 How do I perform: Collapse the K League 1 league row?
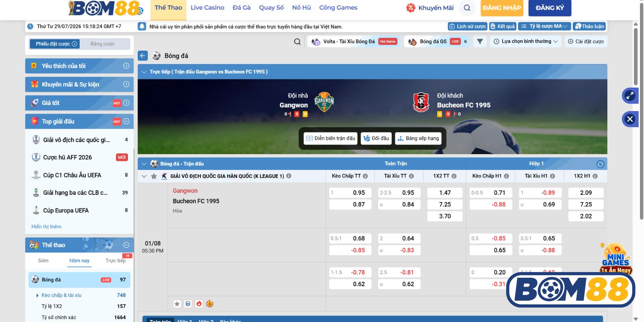click(144, 176)
